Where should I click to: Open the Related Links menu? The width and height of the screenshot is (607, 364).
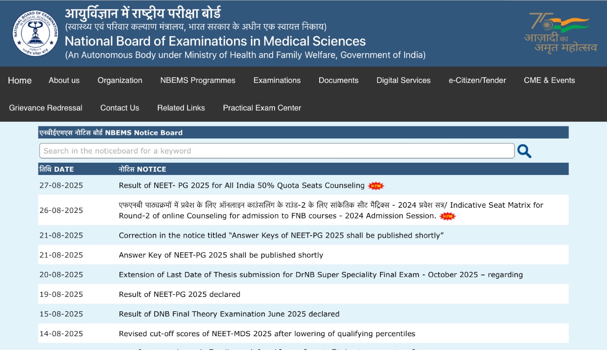click(x=181, y=108)
